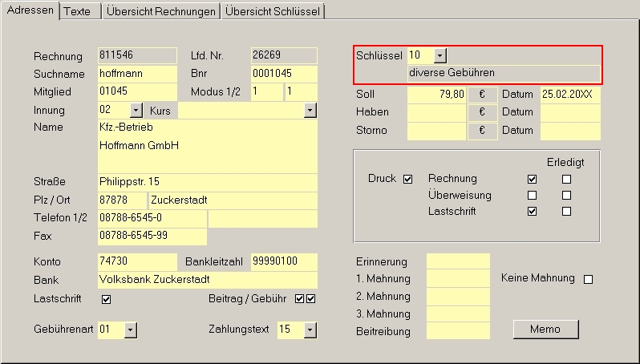
Task: Go to the Übersicht Schlüssel tab
Action: [x=273, y=11]
